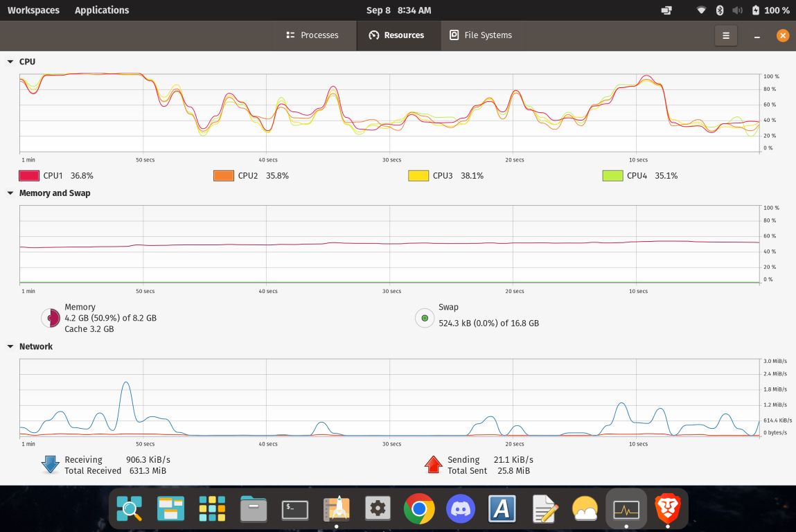Viewport: 796px width, 532px height.
Task: Collapse the CPU section
Action: 10,62
